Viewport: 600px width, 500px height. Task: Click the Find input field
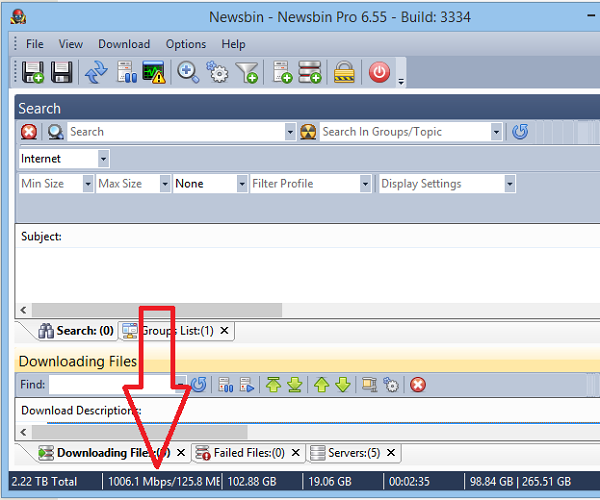tap(113, 384)
